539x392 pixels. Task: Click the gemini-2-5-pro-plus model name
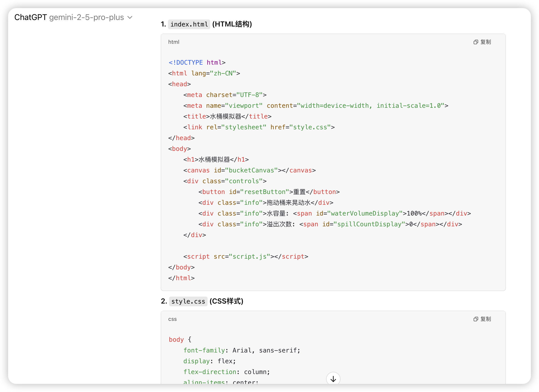point(86,17)
